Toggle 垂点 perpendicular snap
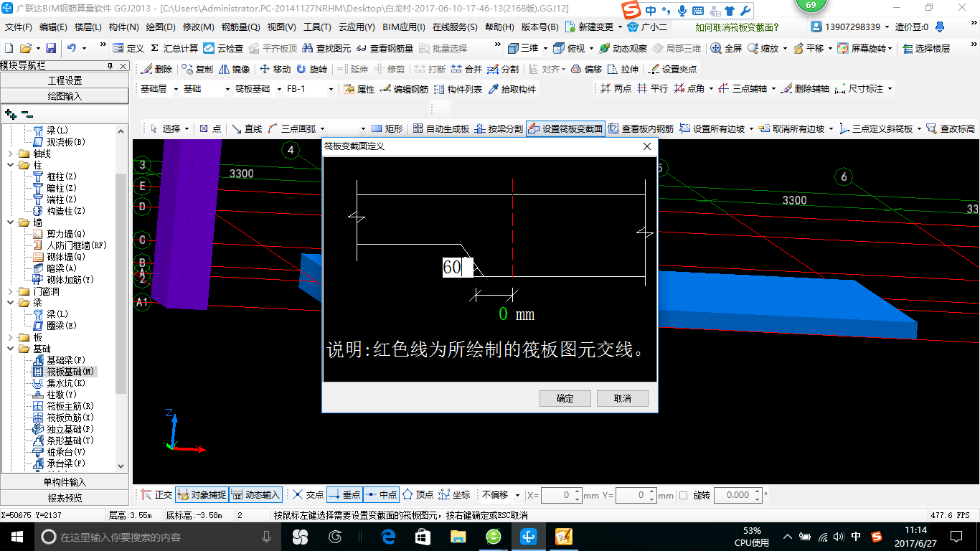980x551 pixels. (344, 495)
